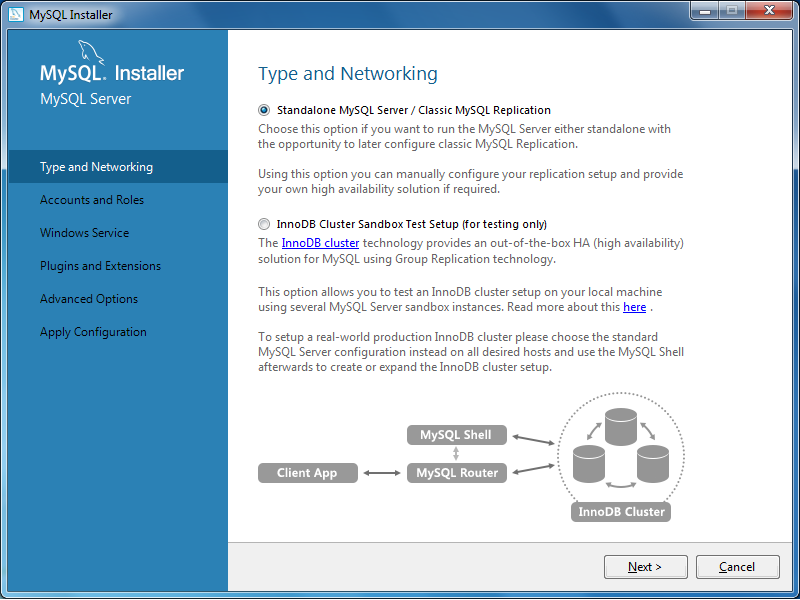
Task: Open the InnoDB cluster hyperlink
Action: [320, 243]
